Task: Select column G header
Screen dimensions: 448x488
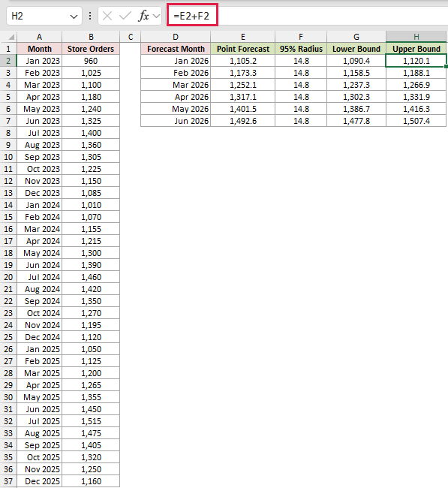Action: pyautogui.click(x=356, y=37)
